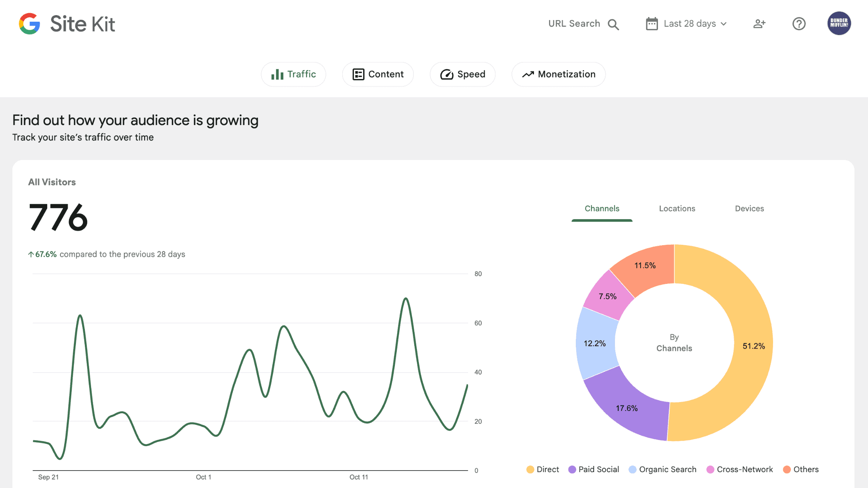Click the URL Search magnifier icon
This screenshot has width=868, height=488.
[613, 24]
